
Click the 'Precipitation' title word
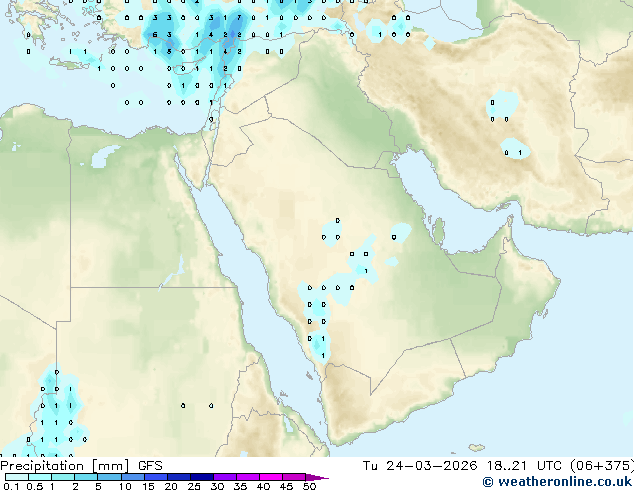tap(42, 466)
